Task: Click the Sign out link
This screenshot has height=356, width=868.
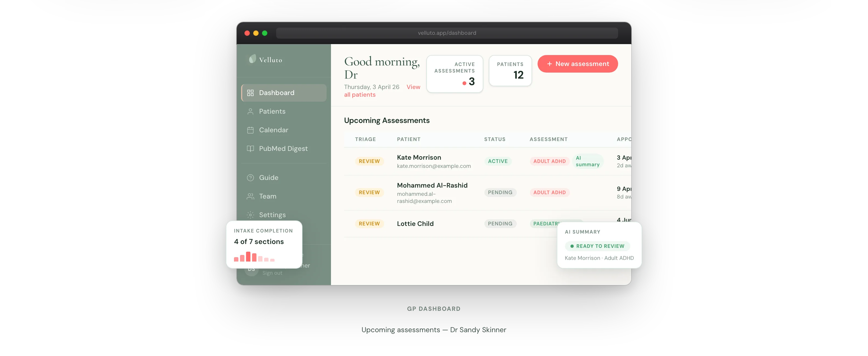Action: coord(272,273)
